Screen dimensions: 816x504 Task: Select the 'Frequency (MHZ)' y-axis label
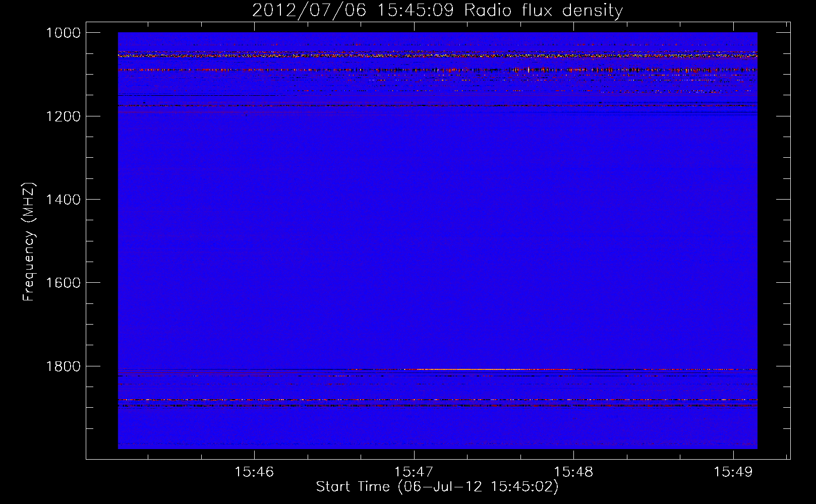(28, 242)
